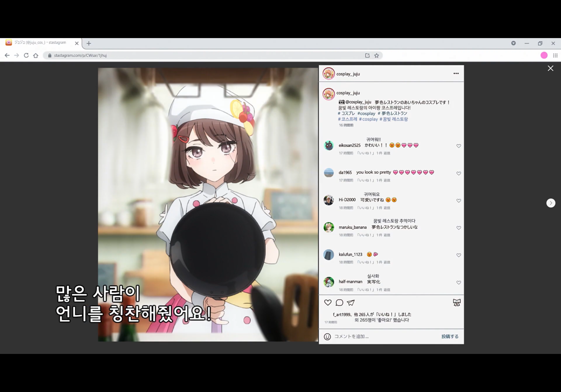Click 返信 reply under eikosan2525's comment
Viewport: 561px width, 392px height.
tap(387, 153)
